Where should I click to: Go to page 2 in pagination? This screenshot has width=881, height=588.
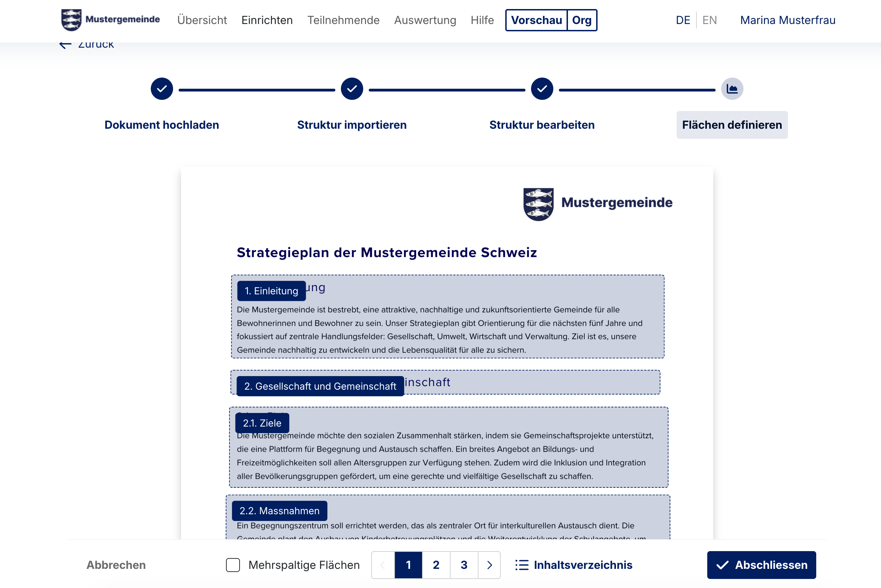(x=436, y=565)
